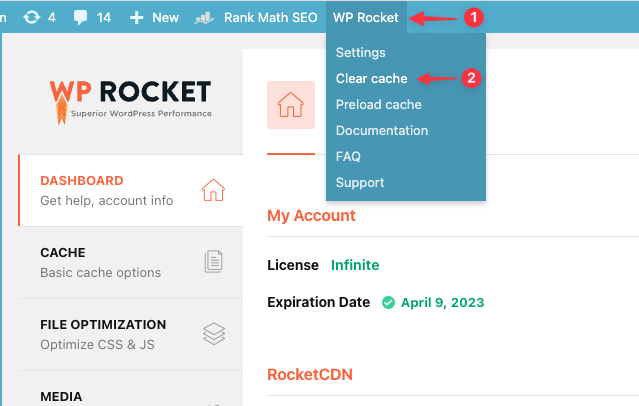Open the WP Rocket admin bar menu
This screenshot has height=406, width=639.
(366, 18)
